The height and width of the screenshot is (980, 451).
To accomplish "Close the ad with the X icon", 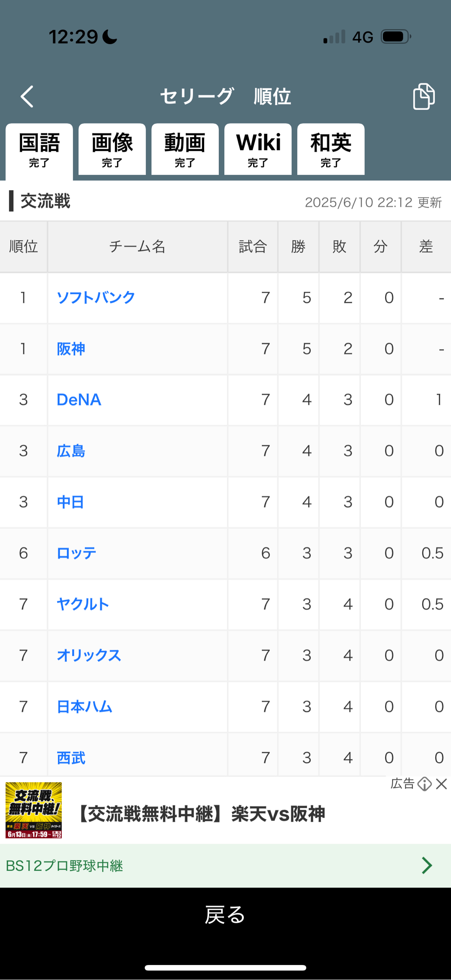I will click(x=441, y=784).
